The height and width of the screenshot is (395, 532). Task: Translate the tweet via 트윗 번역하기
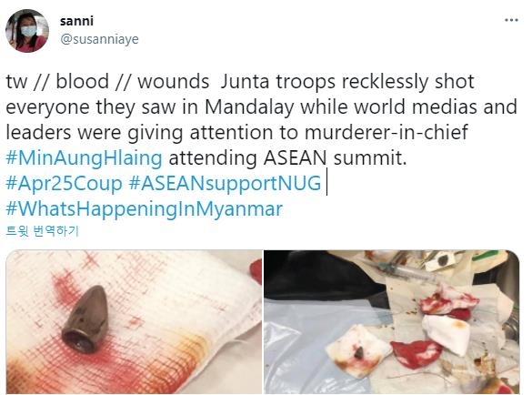(x=43, y=232)
